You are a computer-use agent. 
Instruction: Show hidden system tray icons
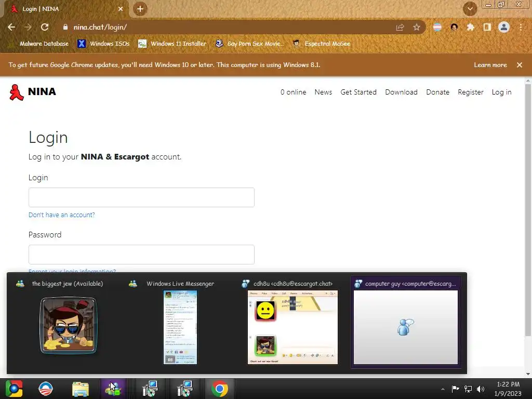point(443,389)
